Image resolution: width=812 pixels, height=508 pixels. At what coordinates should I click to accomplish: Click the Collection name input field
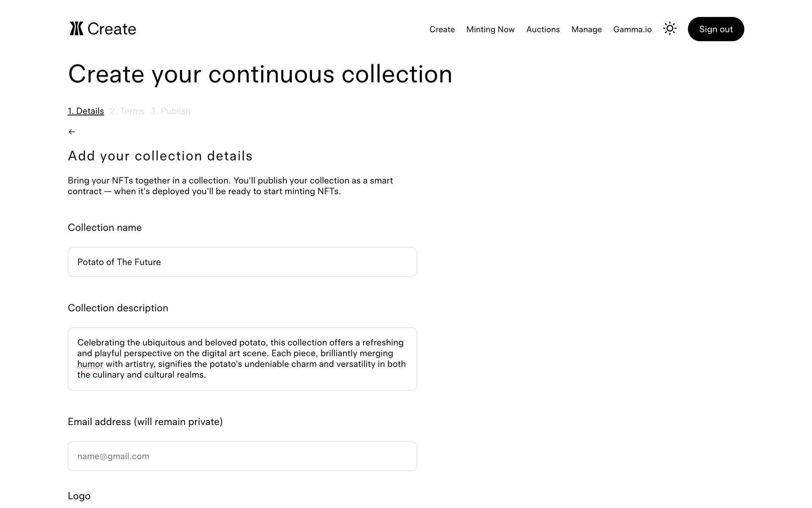tap(242, 262)
